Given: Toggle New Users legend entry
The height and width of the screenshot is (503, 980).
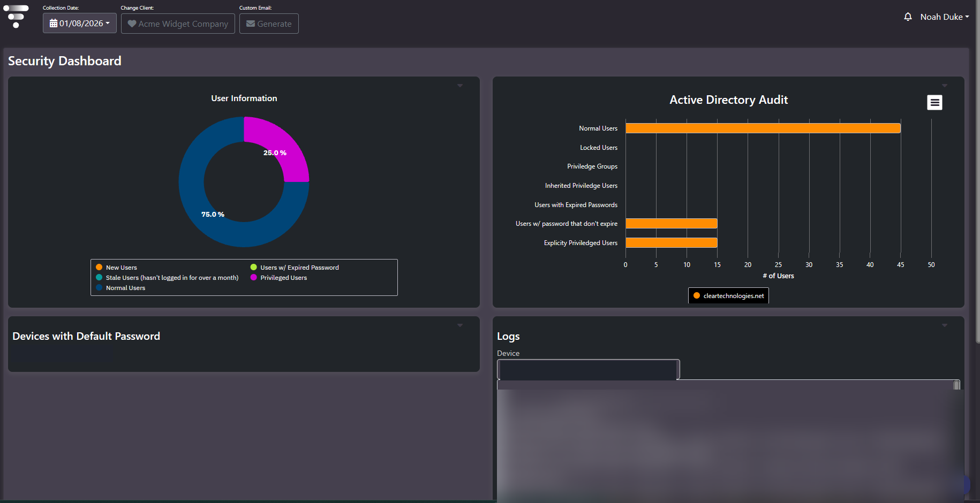Looking at the screenshot, I should click(x=116, y=268).
